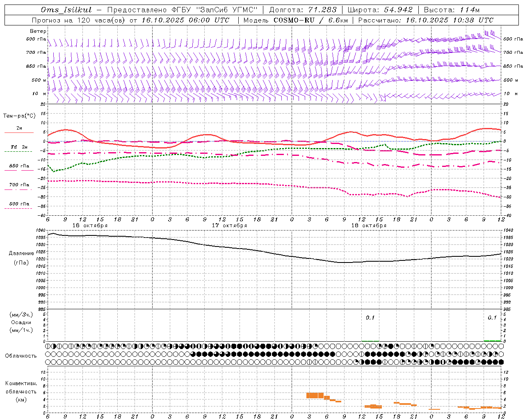The width and height of the screenshot is (525, 420).
Task: Click the (км) unit label of convective panel
Action: (x=21, y=399)
